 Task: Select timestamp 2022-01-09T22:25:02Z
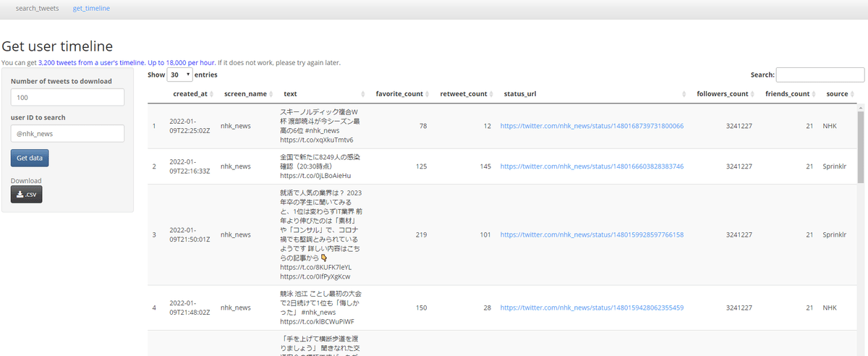(x=190, y=126)
